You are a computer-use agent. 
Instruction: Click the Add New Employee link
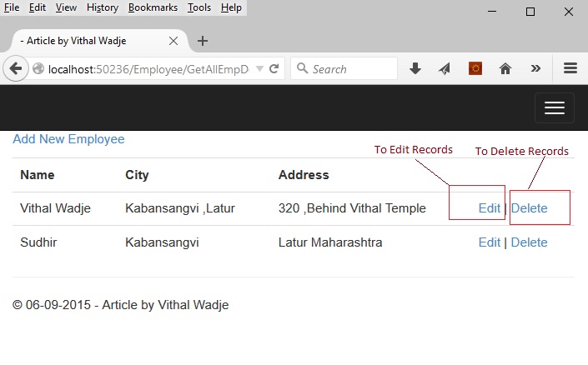[68, 139]
